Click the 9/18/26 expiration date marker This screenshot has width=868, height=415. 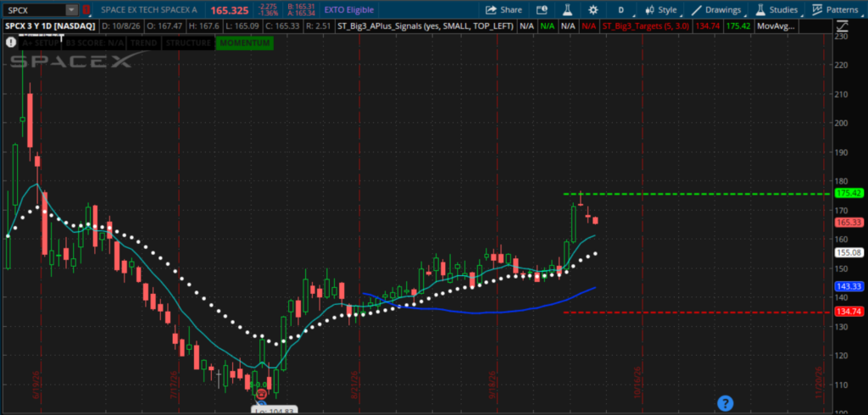click(493, 386)
